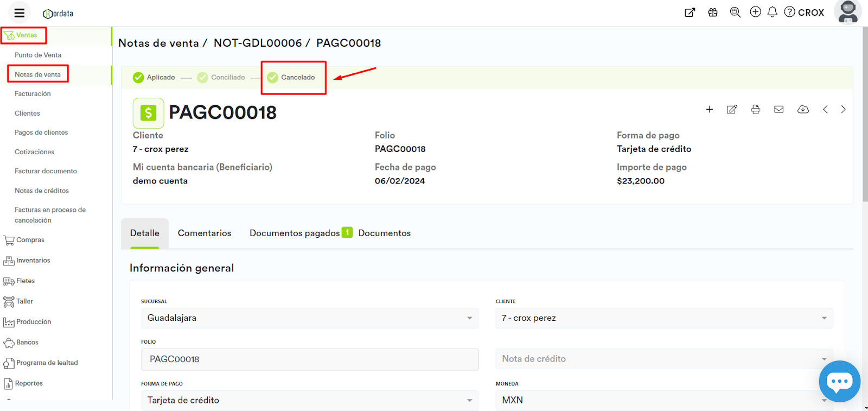This screenshot has width=868, height=411.
Task: Open the chat support bubble
Action: [x=839, y=381]
